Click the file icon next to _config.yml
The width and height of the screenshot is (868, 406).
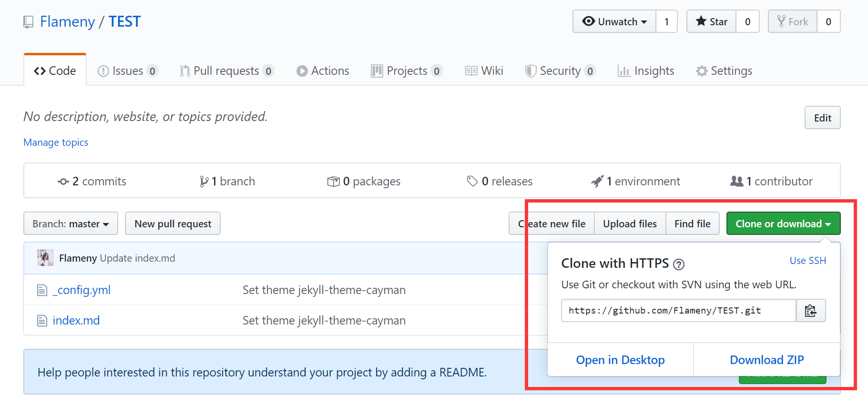[42, 290]
